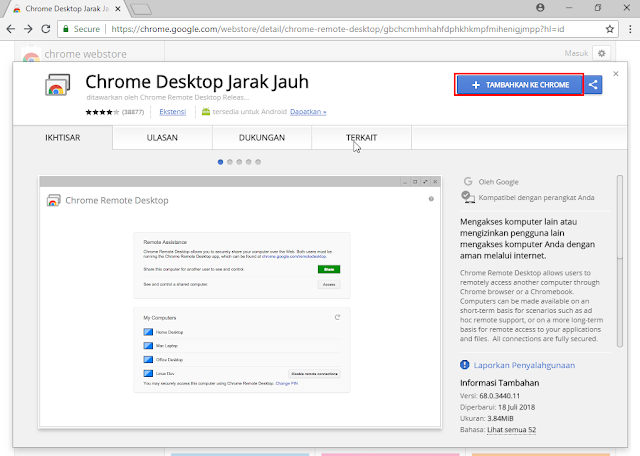The width and height of the screenshot is (640, 456).
Task: Click the Change PIN link in preview
Action: point(287,383)
